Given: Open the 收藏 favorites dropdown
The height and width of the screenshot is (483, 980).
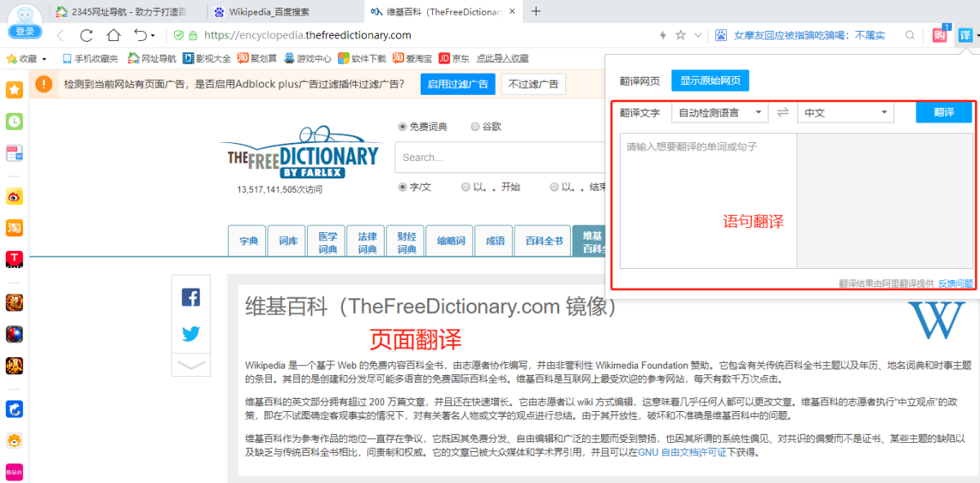Looking at the screenshot, I should tap(26, 59).
